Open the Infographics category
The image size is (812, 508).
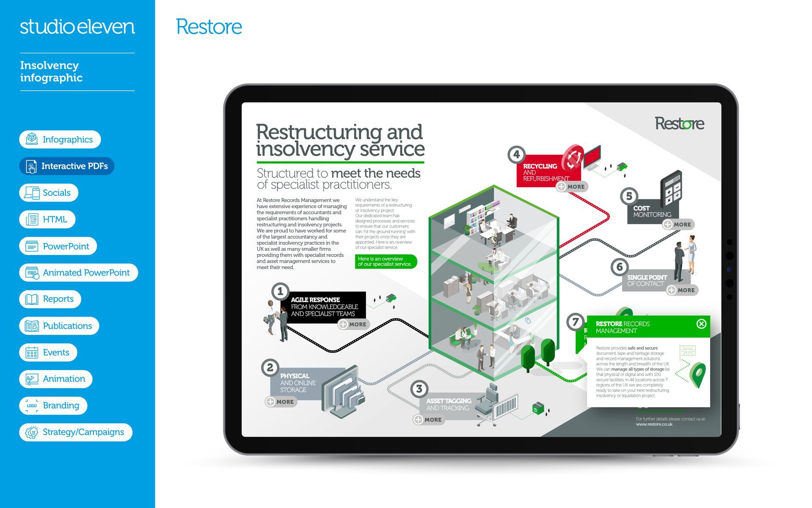point(60,139)
